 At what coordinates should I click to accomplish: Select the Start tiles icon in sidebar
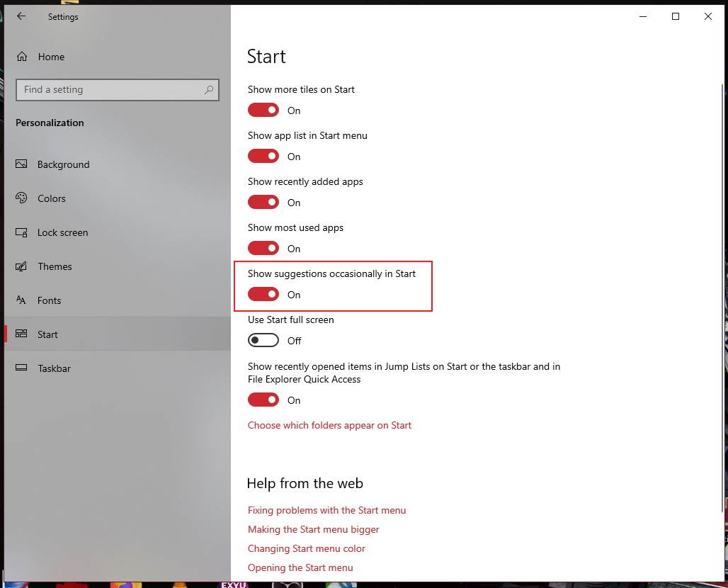click(x=22, y=334)
